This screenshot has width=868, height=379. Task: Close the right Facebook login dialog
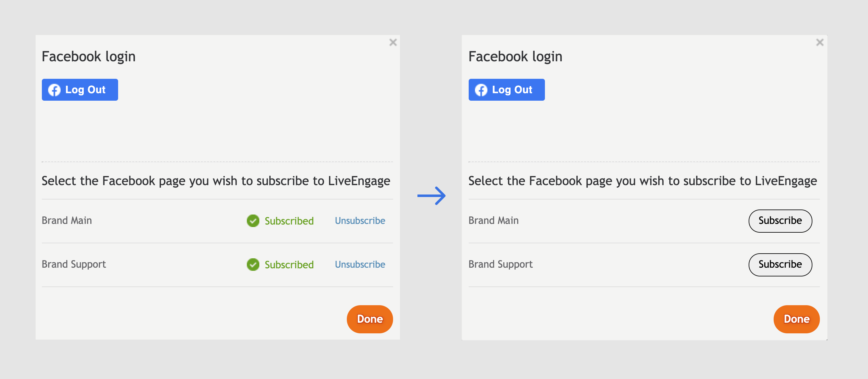pos(820,43)
